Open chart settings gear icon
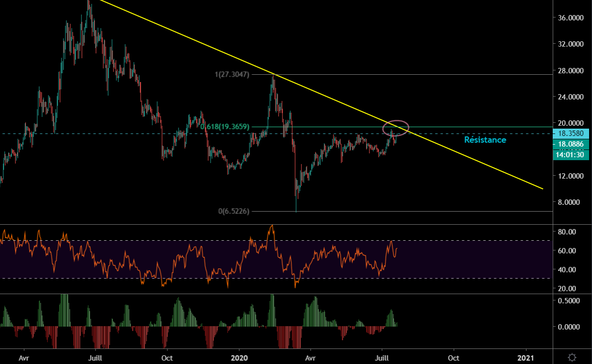Screen dimensions: 592x364 click(572, 357)
